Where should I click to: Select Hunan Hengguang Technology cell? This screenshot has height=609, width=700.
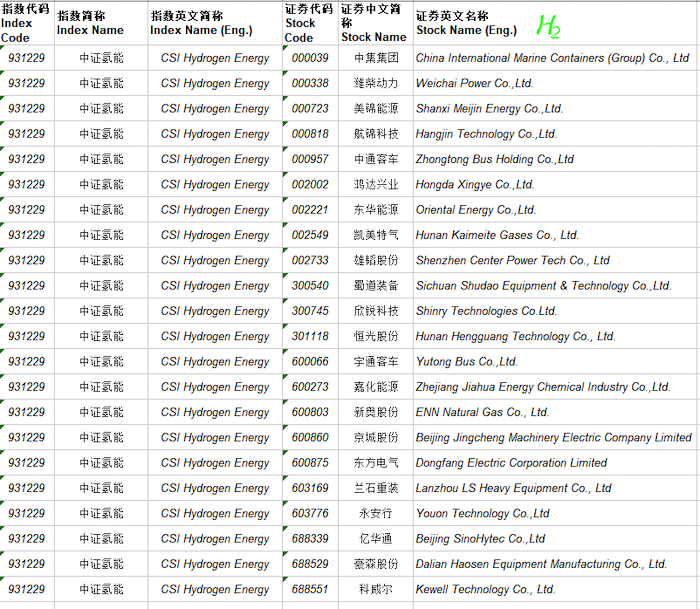pyautogui.click(x=556, y=336)
